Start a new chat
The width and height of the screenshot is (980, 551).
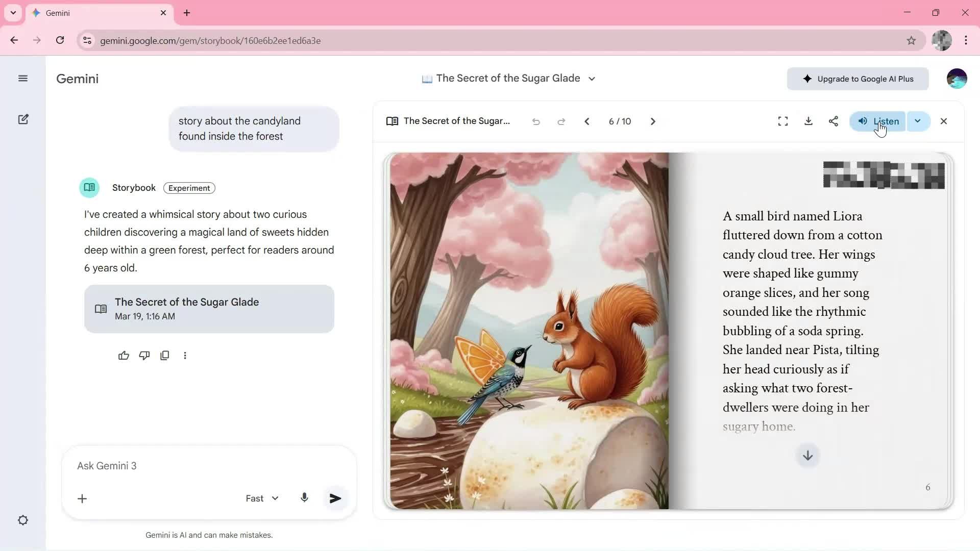23,119
